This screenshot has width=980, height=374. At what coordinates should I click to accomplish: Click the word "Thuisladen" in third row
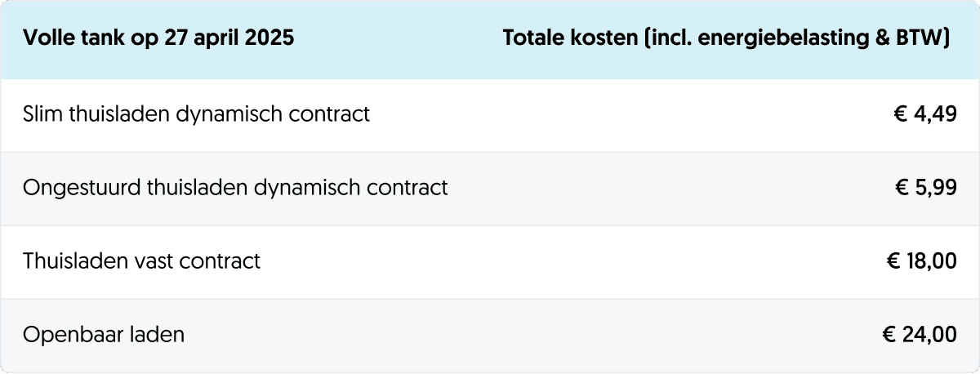(73, 261)
